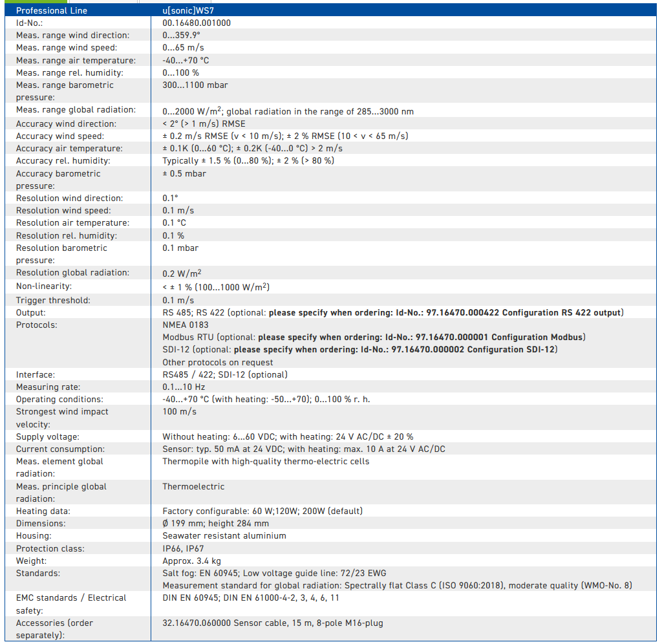Select the 'NMEA 0183' protocol entry
The height and width of the screenshot is (644, 662).
pos(186,325)
